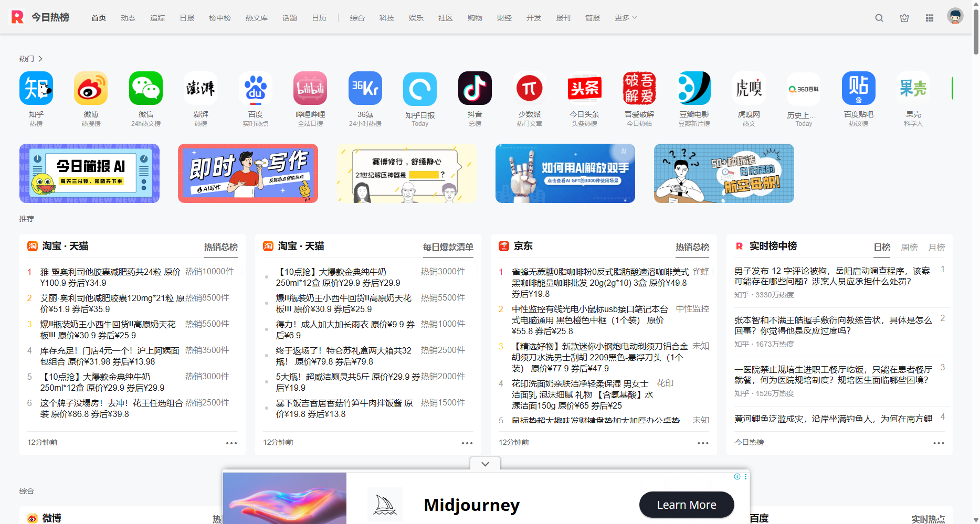Screen dimensions: 980x524
Task: Open the 果壳 science icon
Action: 913,88
